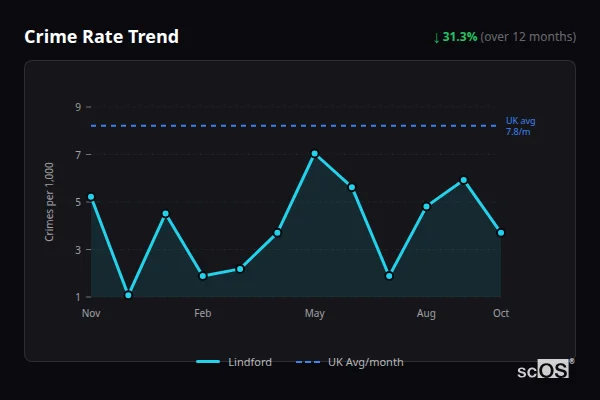Click the May peak data point
The width and height of the screenshot is (600, 400).
click(315, 153)
